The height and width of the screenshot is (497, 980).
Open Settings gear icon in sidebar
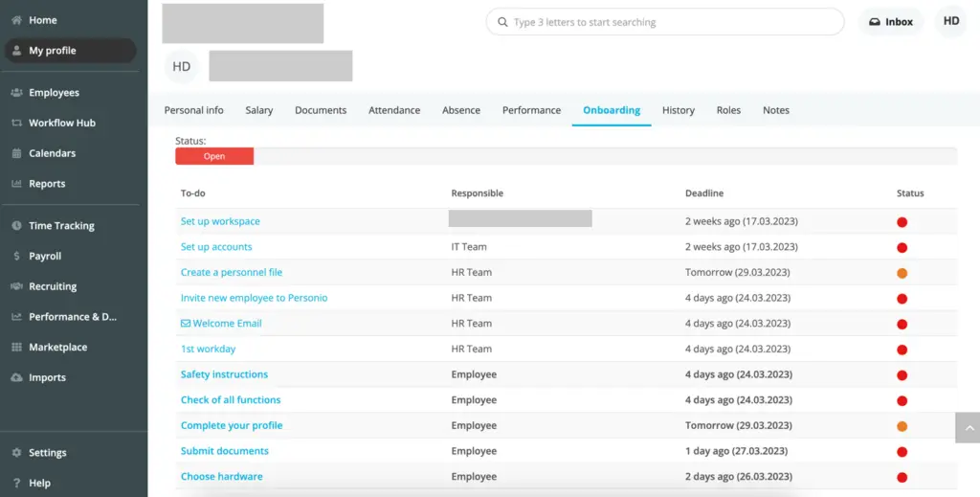[17, 453]
